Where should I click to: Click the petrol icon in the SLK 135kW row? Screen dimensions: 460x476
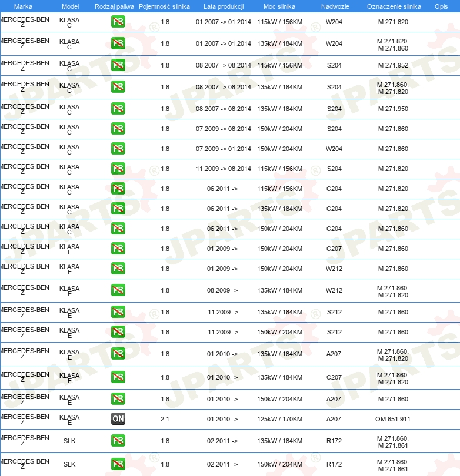coord(118,441)
